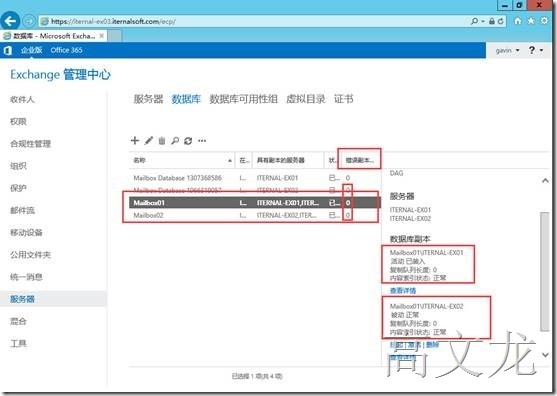Viewport: 557px width, 396px height.
Task: Select 保护 in the left navigation
Action: tap(18, 188)
